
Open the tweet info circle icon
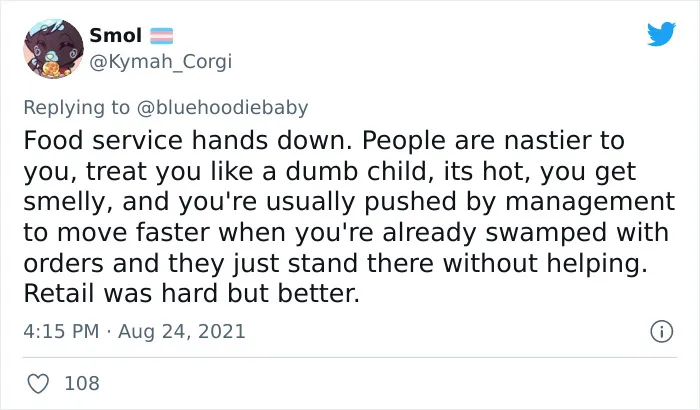click(x=661, y=332)
